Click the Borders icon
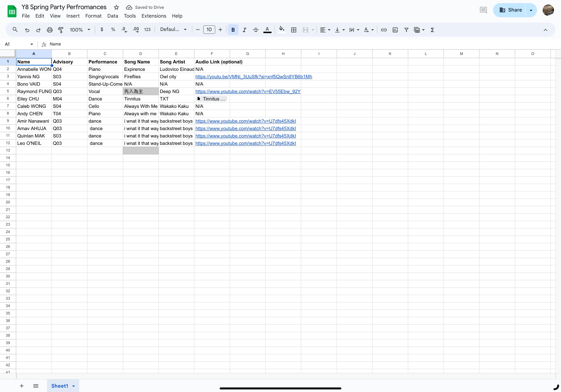The width and height of the screenshot is (561, 392). (294, 30)
